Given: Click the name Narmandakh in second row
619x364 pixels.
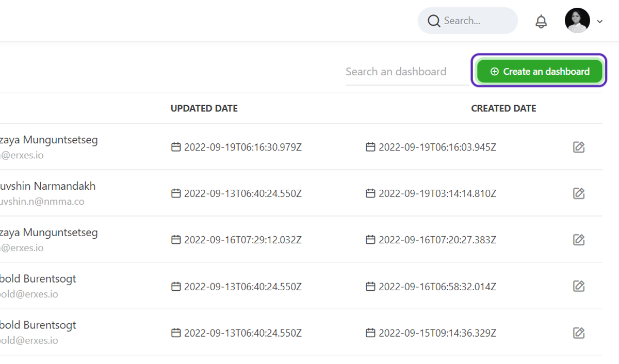Looking at the screenshot, I should pos(64,186).
